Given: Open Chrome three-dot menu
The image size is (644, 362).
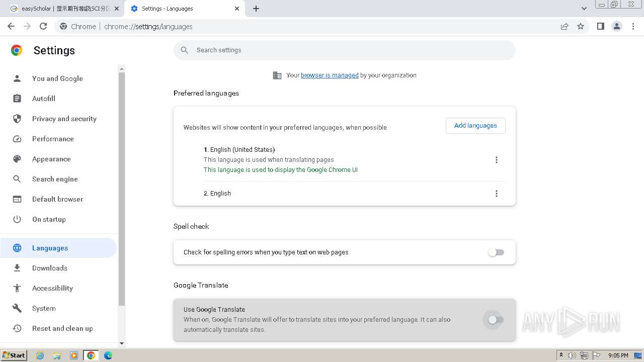Looking at the screenshot, I should (633, 26).
